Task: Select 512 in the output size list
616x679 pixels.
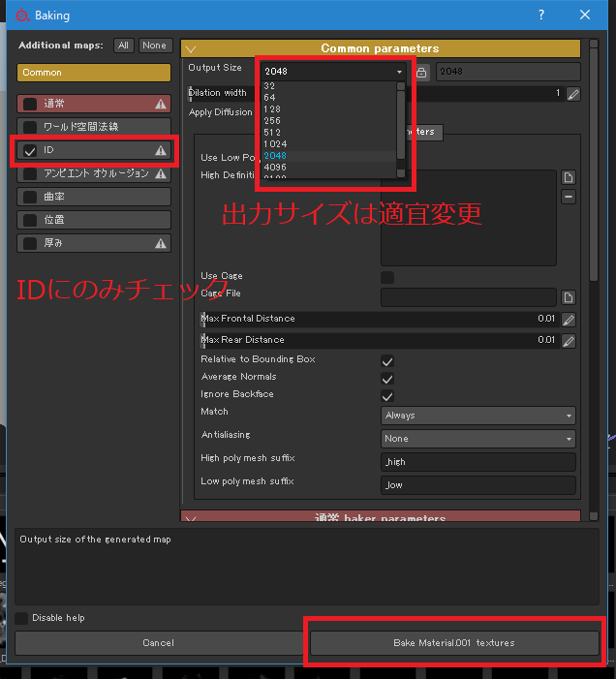Action: 329,133
